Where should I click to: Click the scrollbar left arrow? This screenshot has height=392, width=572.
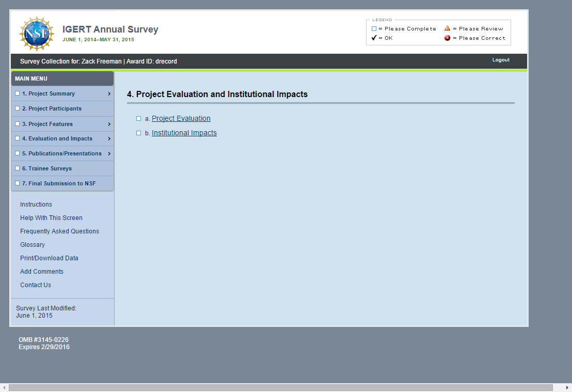click(x=4, y=387)
